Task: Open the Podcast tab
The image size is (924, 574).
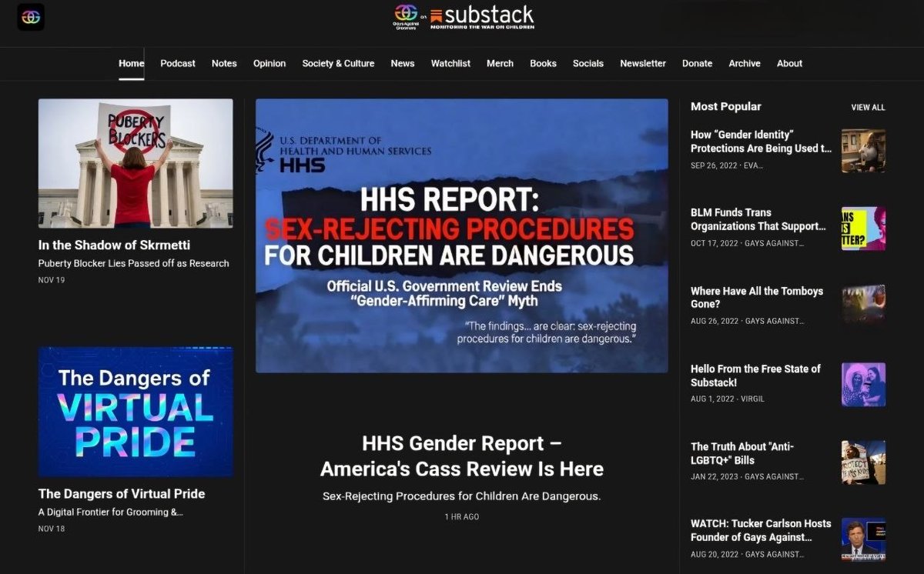Action: [x=178, y=63]
